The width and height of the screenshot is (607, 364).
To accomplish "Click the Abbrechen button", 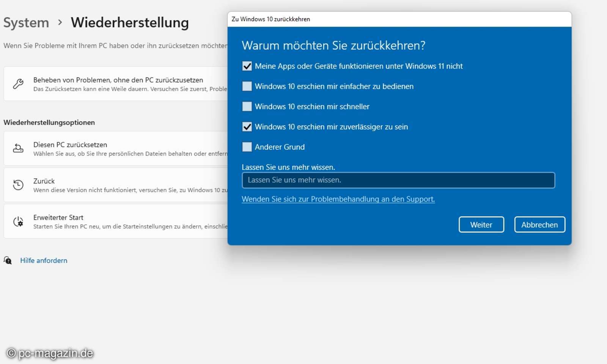I will [539, 224].
